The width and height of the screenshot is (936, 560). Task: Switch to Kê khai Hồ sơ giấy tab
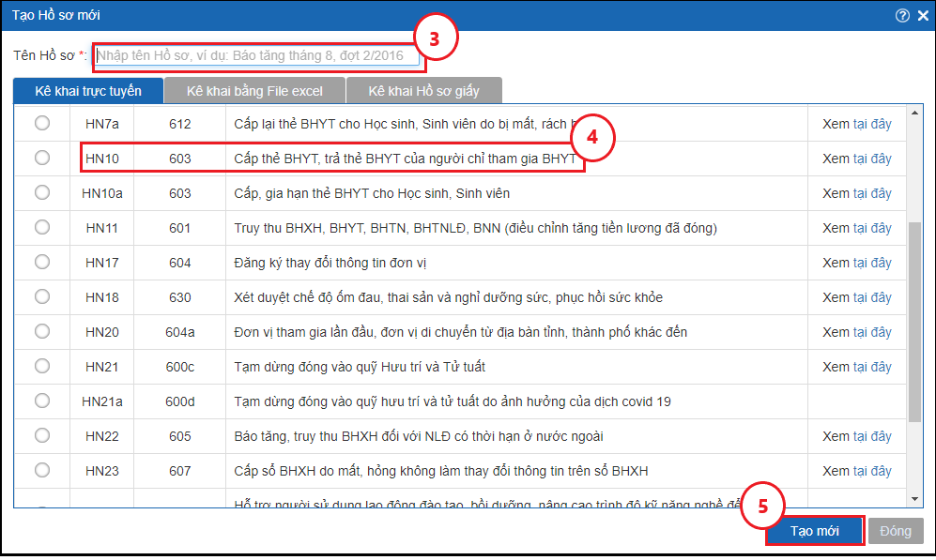click(x=423, y=91)
